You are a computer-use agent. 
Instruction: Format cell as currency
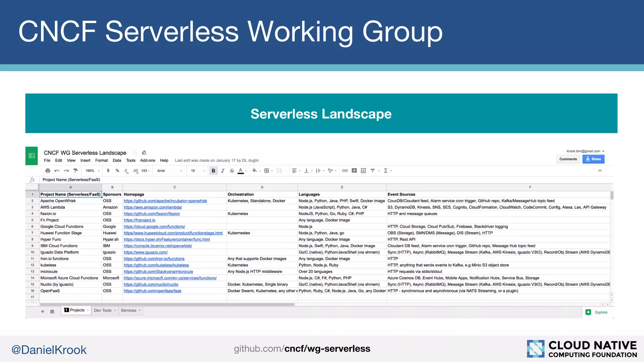[108, 171]
